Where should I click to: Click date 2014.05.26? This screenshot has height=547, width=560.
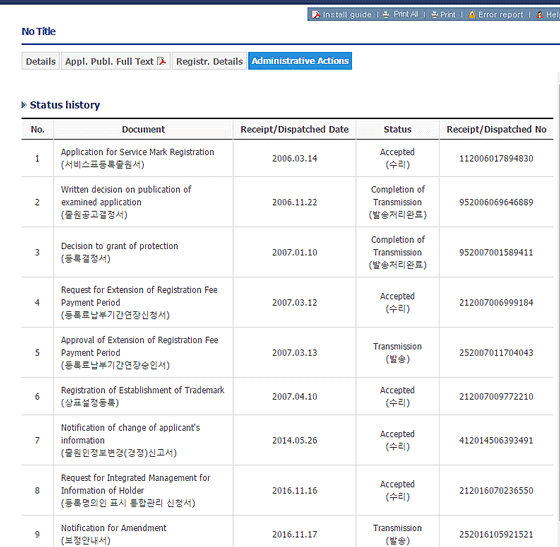(295, 441)
